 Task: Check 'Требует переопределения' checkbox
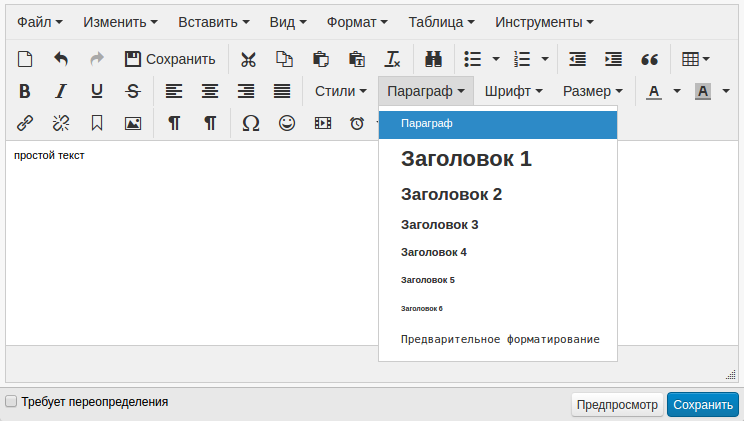[x=10, y=402]
